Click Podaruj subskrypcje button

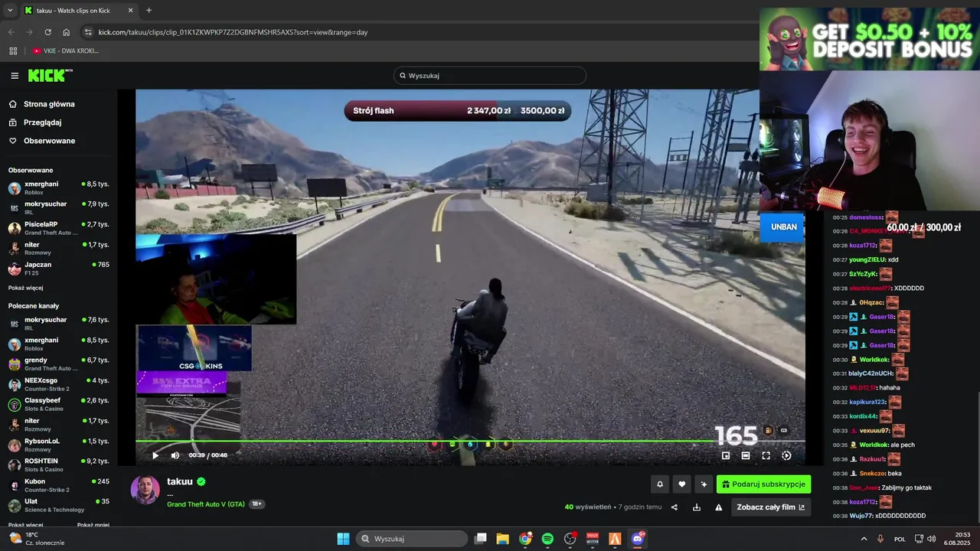(x=763, y=484)
